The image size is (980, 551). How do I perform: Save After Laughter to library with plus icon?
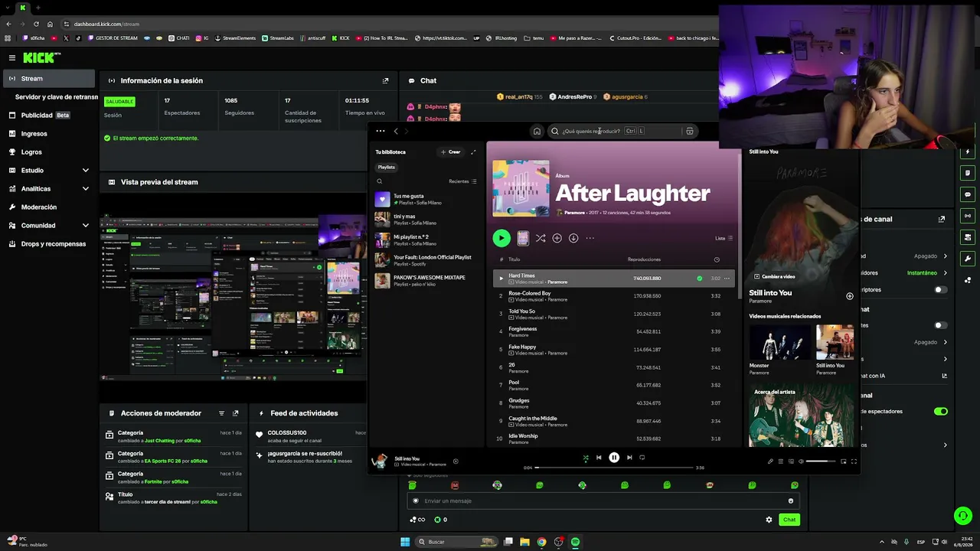click(x=557, y=238)
